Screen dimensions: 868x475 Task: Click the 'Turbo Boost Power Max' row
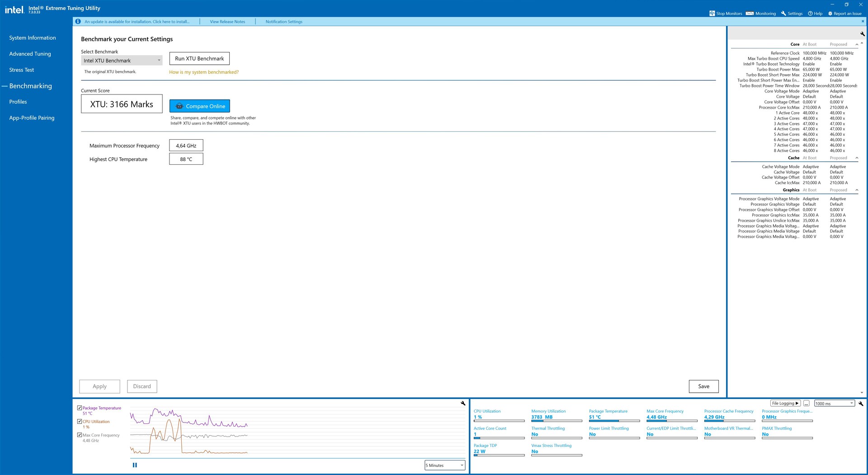[x=794, y=70]
